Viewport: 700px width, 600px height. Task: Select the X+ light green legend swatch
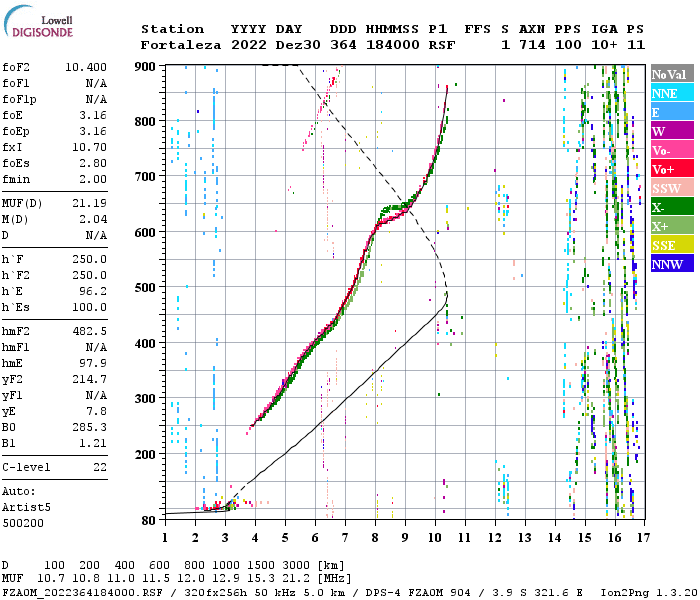pos(672,225)
